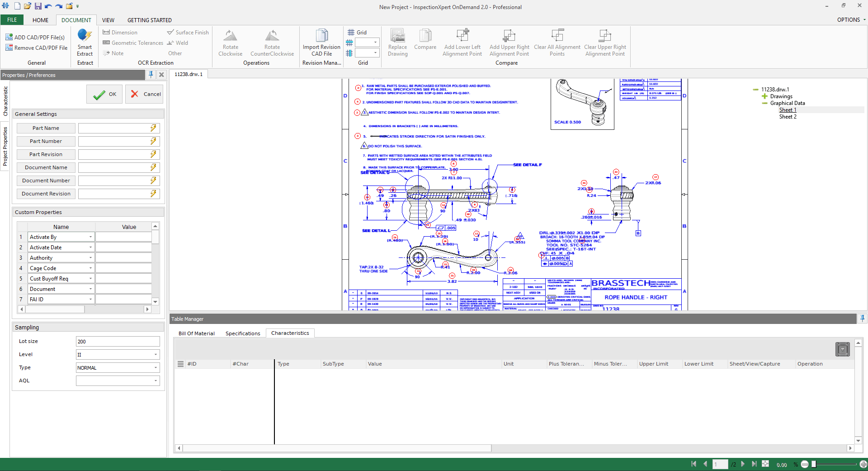Open the Level dropdown in Sampling

coord(156,354)
